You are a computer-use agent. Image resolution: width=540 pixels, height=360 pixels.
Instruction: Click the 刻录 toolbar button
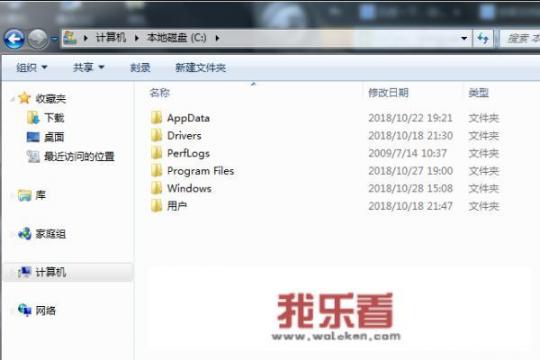pyautogui.click(x=140, y=68)
